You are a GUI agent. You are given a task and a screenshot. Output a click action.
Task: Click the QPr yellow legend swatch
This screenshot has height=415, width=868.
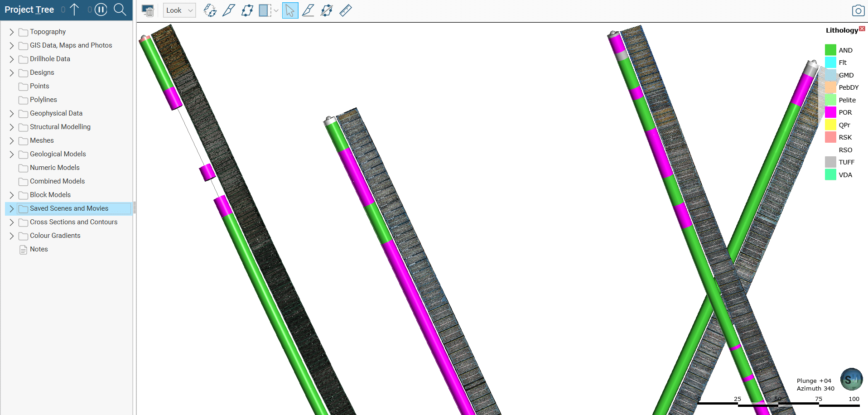pyautogui.click(x=830, y=125)
